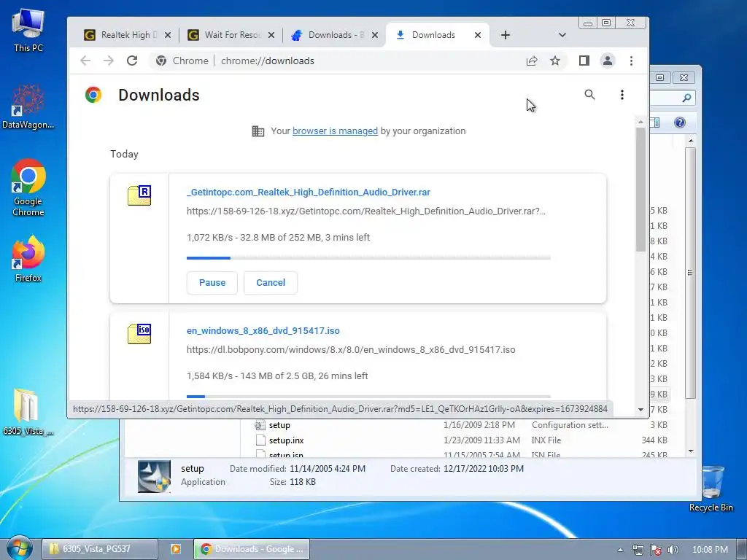Open Action Center flag tray icon
The height and width of the screenshot is (560, 747).
(x=656, y=550)
